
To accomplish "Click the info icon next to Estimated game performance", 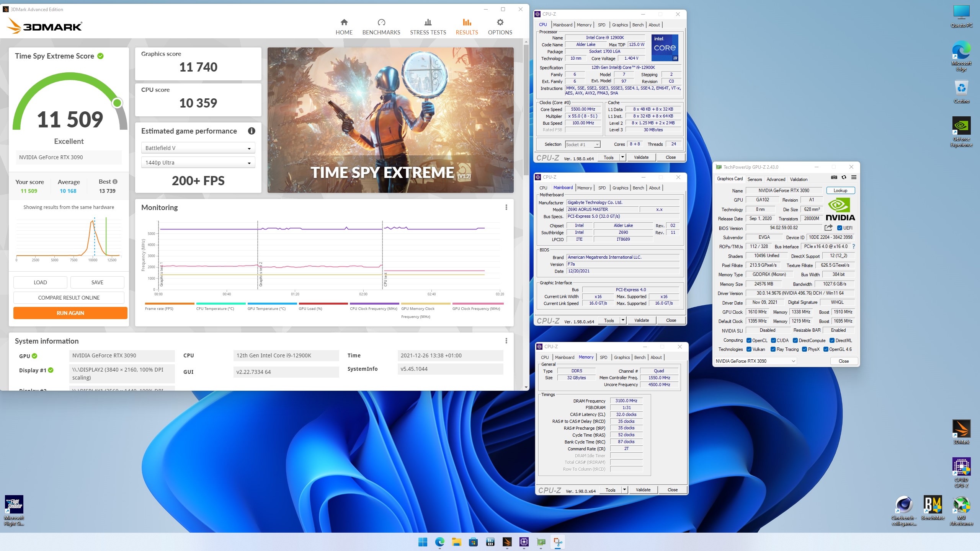I will tap(252, 131).
